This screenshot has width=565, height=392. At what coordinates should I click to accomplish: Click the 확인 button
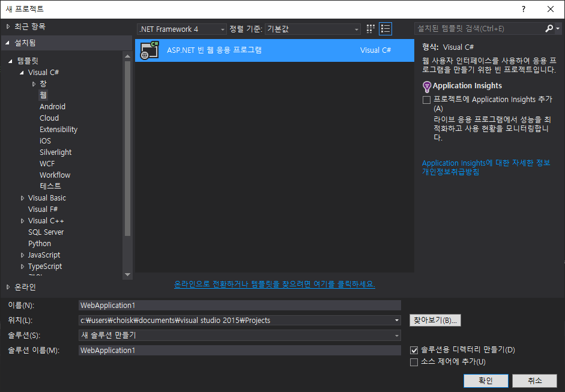[x=486, y=381]
